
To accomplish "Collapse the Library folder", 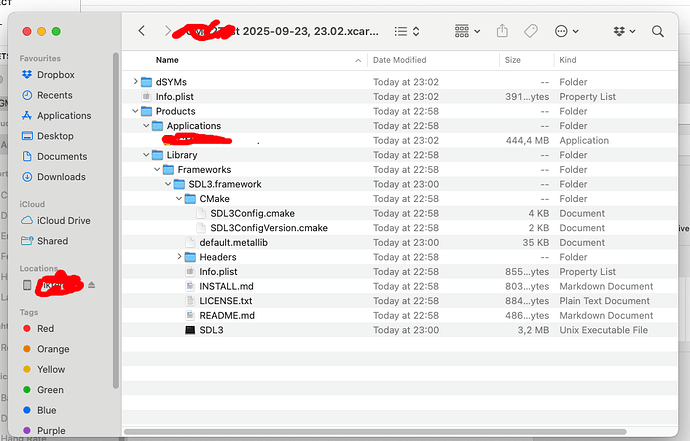I will tap(146, 154).
